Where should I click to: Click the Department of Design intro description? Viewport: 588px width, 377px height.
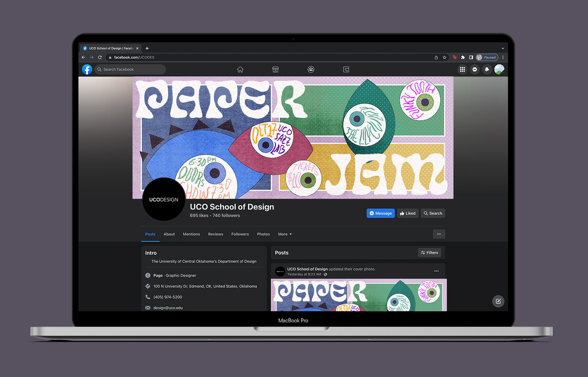click(x=204, y=262)
